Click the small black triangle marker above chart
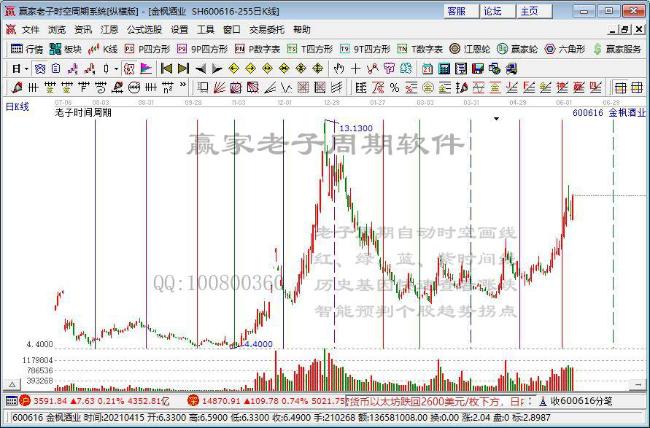The height and width of the screenshot is (428, 650). (x=496, y=119)
